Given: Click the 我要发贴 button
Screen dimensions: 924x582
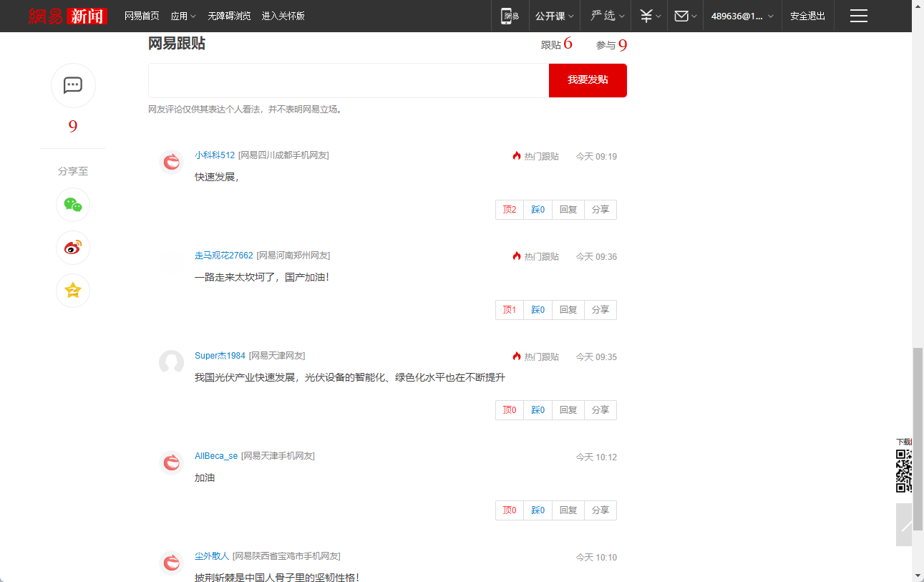Looking at the screenshot, I should coord(588,80).
